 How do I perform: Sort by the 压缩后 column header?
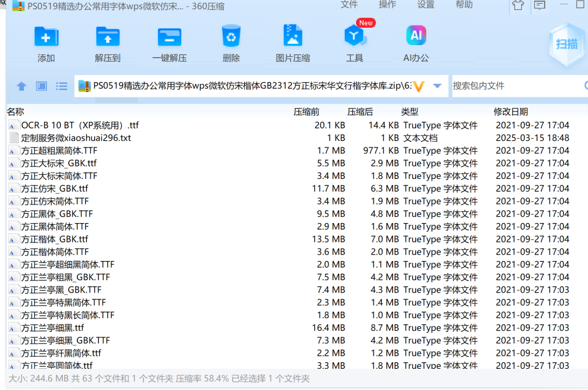click(360, 112)
